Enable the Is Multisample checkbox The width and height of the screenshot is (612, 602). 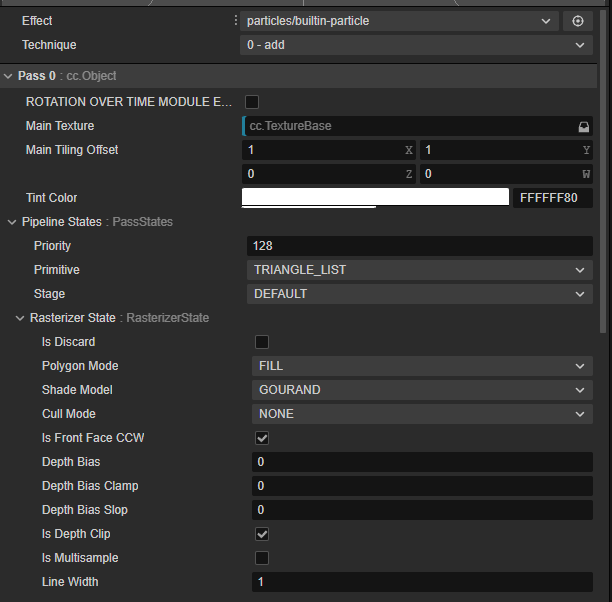262,558
